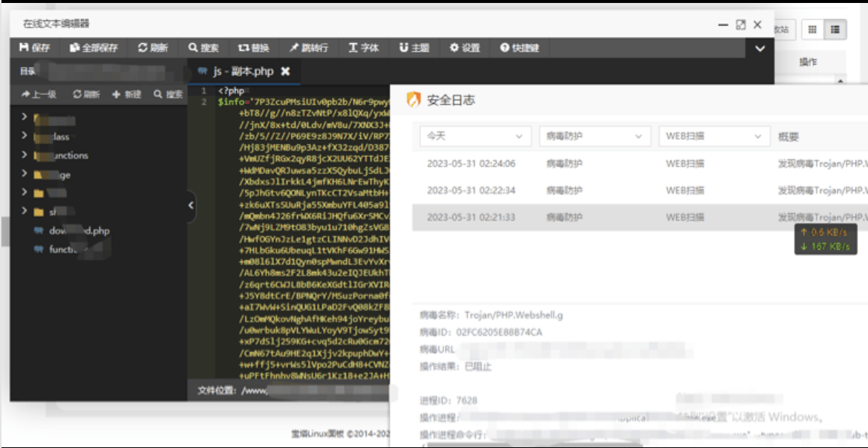Open the 设置 gear settings
The height and width of the screenshot is (448, 868).
pos(465,48)
